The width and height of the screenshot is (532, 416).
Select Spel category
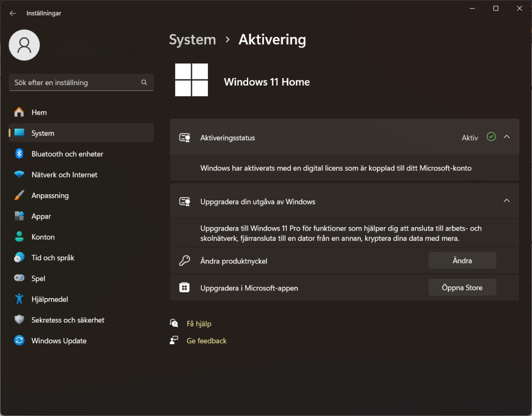tap(81, 279)
